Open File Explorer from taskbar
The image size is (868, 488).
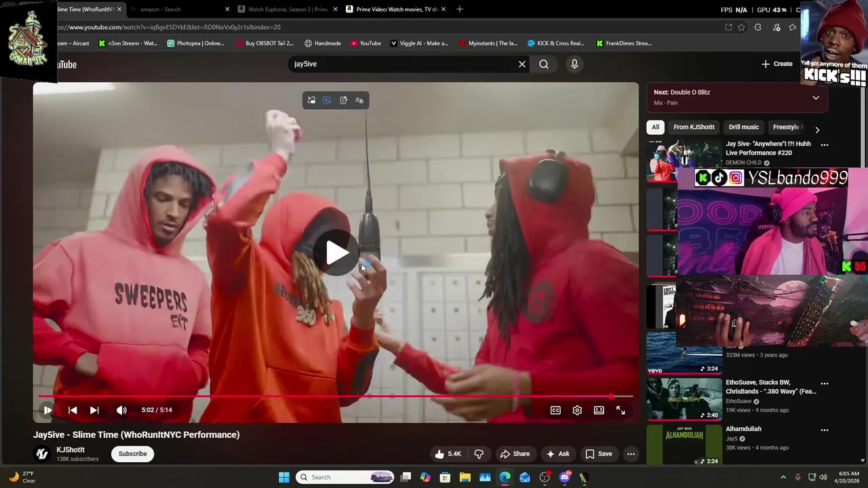coord(465,477)
